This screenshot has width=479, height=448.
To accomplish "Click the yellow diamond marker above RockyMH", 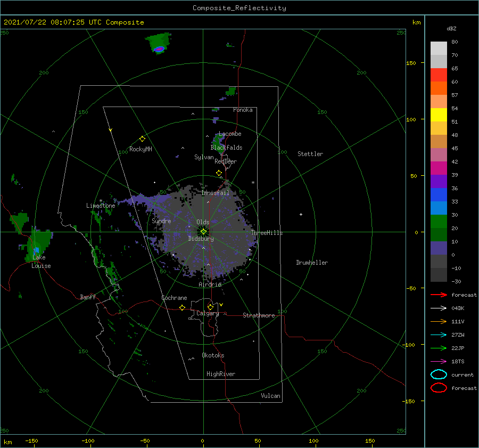I will (x=142, y=139).
